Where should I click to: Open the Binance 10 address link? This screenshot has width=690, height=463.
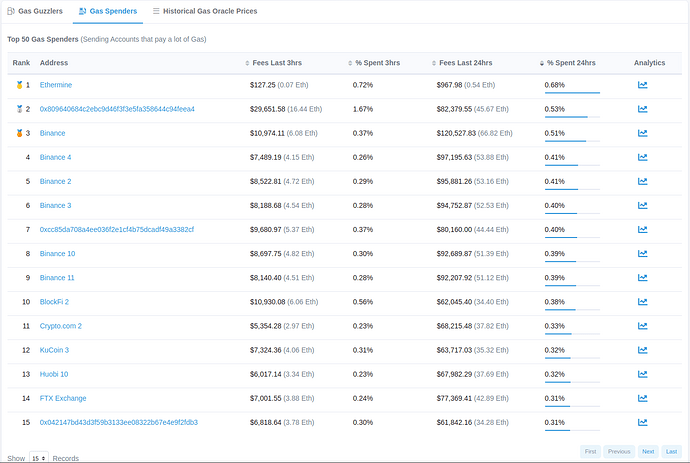[57, 254]
